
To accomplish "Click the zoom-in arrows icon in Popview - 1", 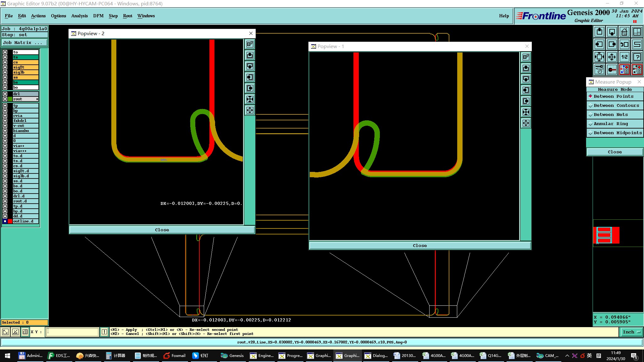I will click(526, 112).
